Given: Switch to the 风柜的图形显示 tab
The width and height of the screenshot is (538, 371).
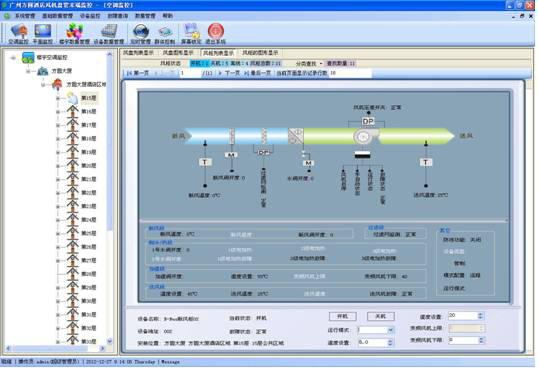Looking at the screenshot, I should (x=260, y=53).
